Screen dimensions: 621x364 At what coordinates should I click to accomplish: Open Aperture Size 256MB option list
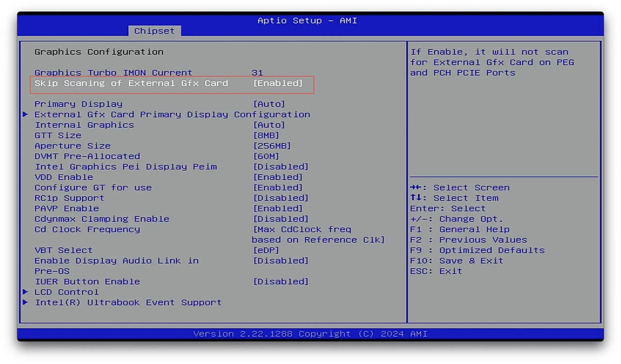(x=272, y=146)
